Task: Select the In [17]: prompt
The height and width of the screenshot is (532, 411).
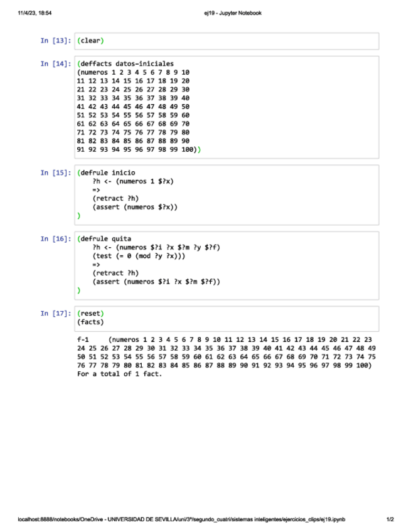Action: 56,314
